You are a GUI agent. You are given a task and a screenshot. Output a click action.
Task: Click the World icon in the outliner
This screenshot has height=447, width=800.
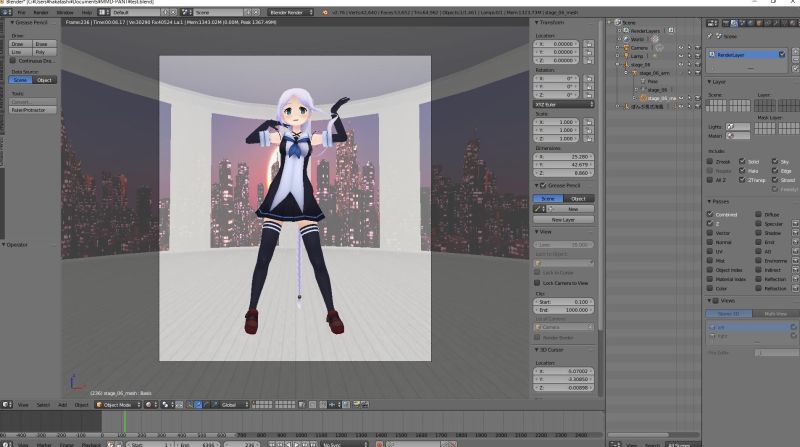point(627,39)
